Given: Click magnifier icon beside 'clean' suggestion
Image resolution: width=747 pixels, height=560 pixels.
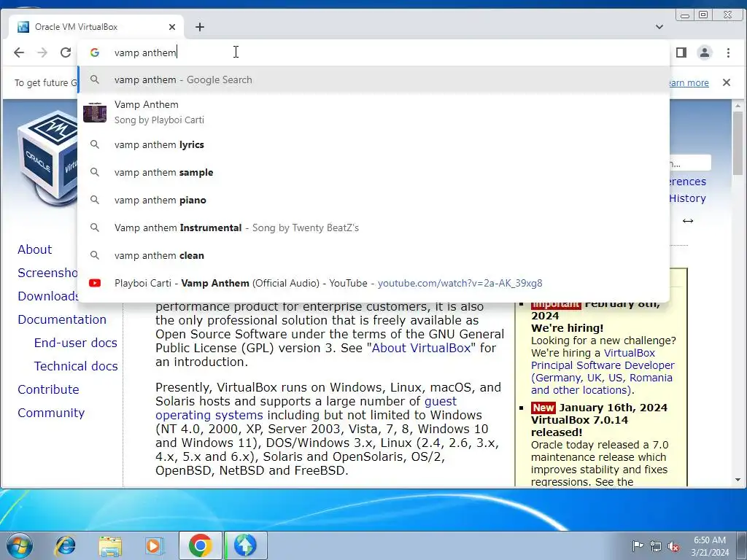Looking at the screenshot, I should click(x=95, y=255).
